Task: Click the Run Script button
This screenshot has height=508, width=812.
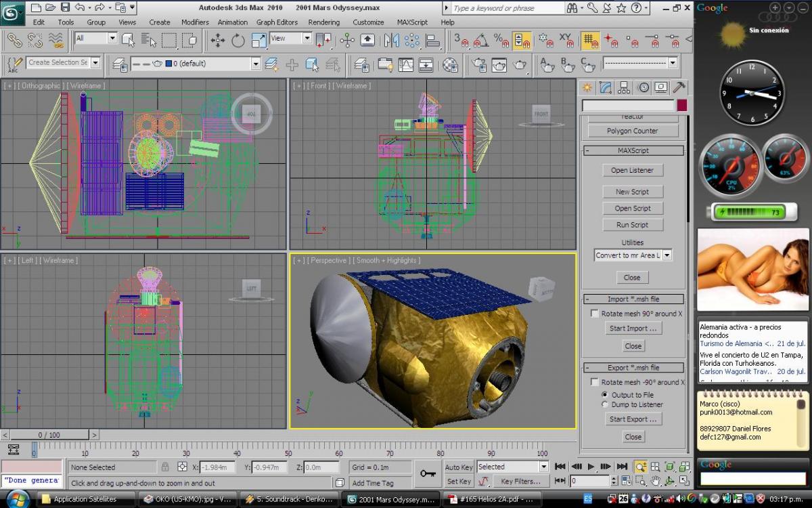Action: pos(633,225)
